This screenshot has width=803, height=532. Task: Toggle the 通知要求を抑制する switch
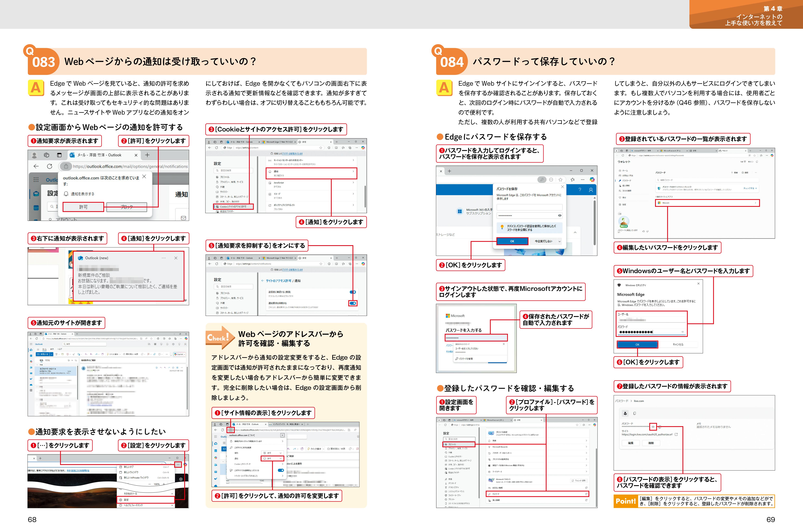point(353,303)
